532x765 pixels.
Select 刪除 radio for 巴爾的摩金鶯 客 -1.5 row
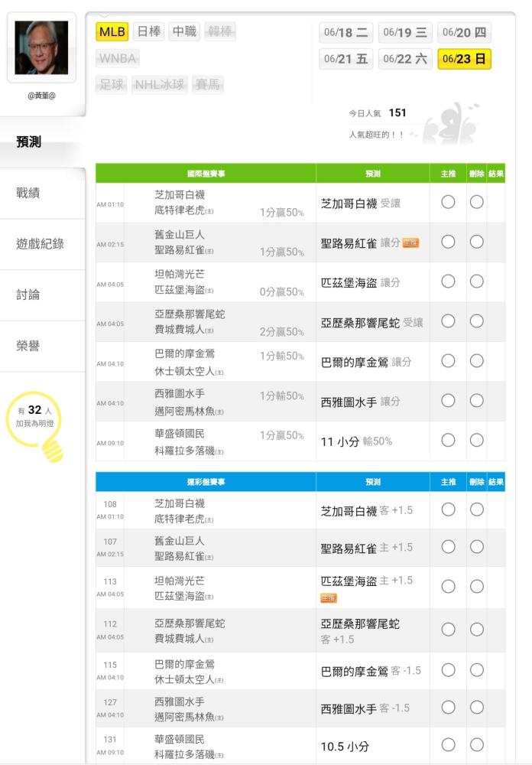coord(476,670)
